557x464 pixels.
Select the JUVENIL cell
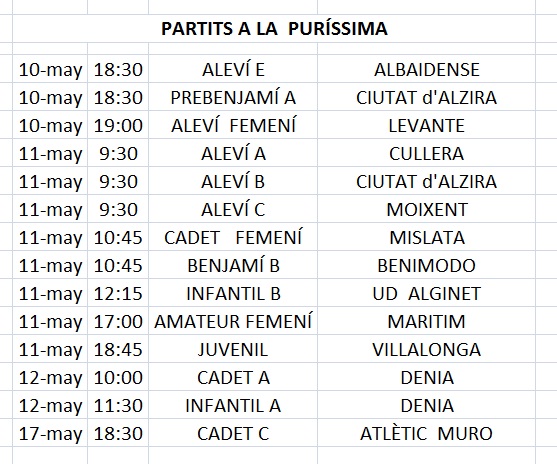tap(233, 350)
